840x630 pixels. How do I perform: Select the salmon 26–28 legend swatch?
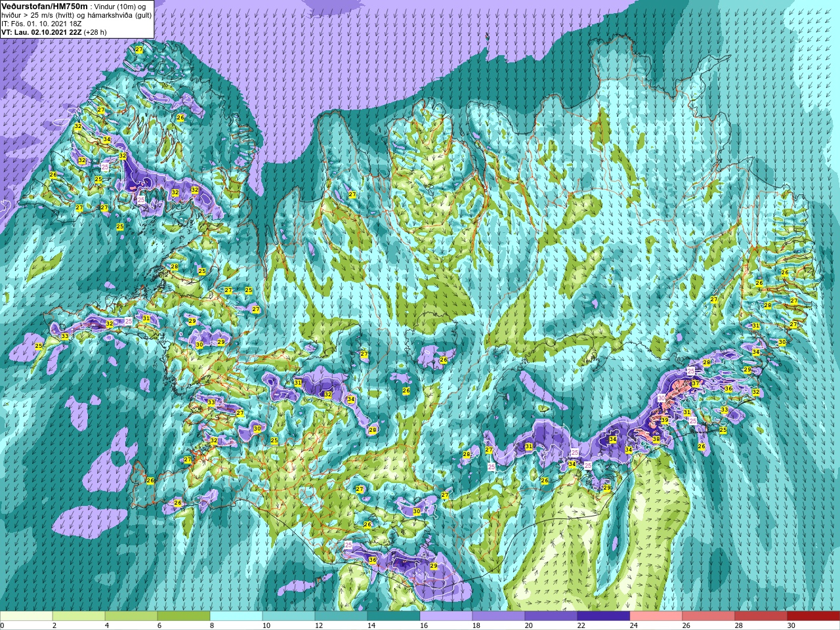709,616
